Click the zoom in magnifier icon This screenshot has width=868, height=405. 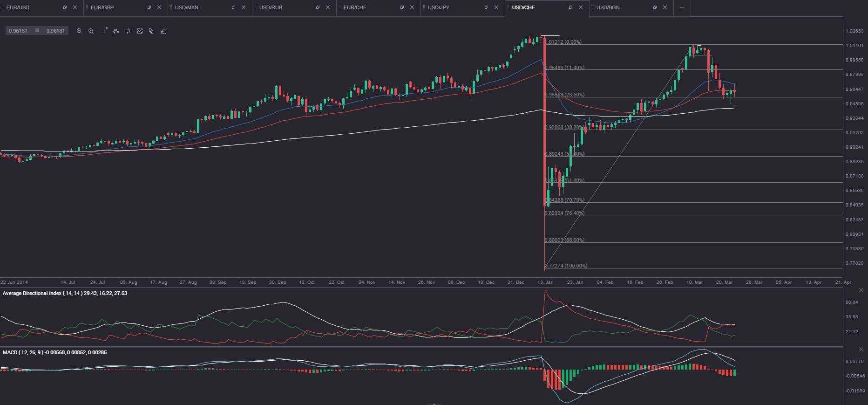[x=91, y=31]
